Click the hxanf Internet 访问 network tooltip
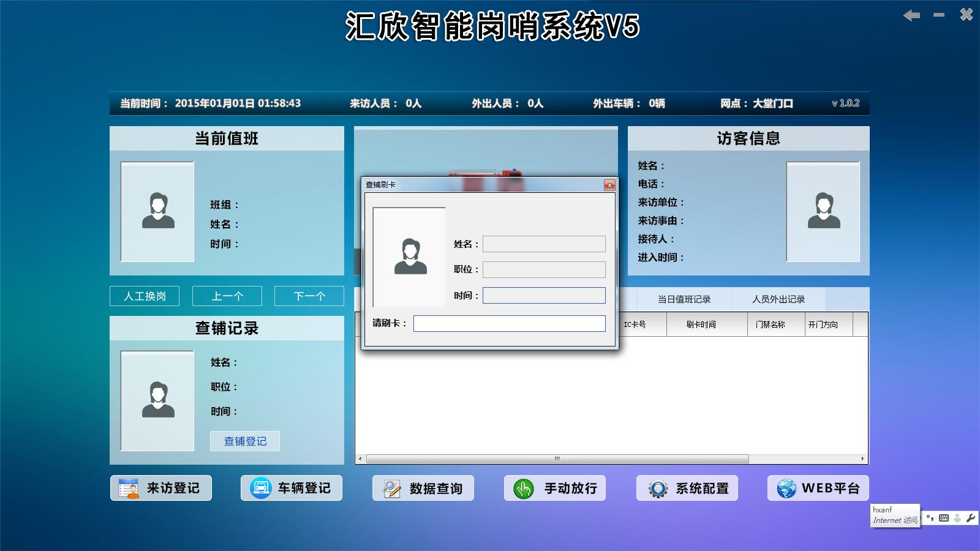This screenshot has height=551, width=980. (x=895, y=515)
